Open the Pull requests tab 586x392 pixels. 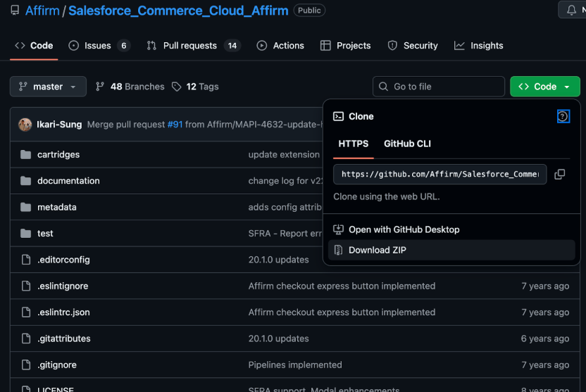click(x=194, y=46)
